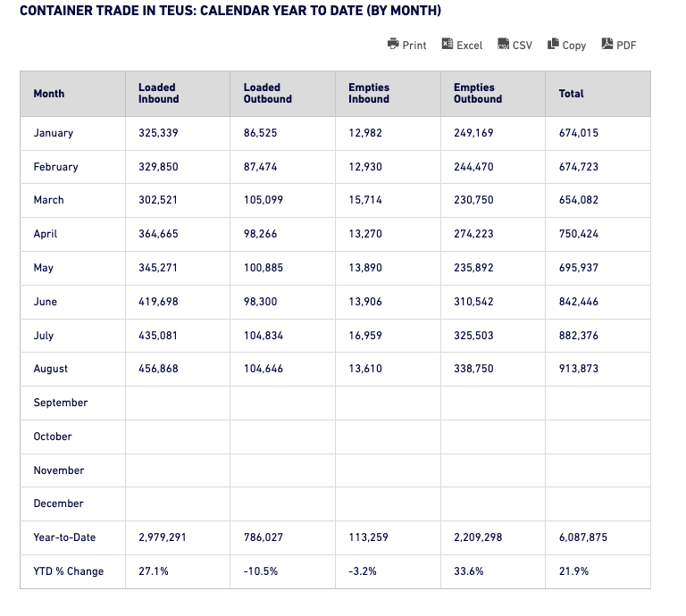Select the Empties Inbound column header
686x616 pixels.
point(368,94)
